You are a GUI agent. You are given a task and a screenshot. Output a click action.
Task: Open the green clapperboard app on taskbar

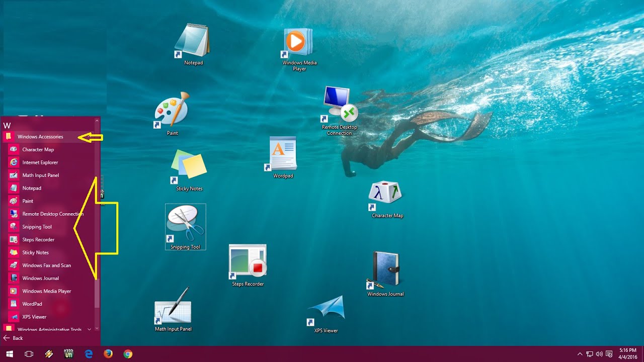(x=69, y=354)
